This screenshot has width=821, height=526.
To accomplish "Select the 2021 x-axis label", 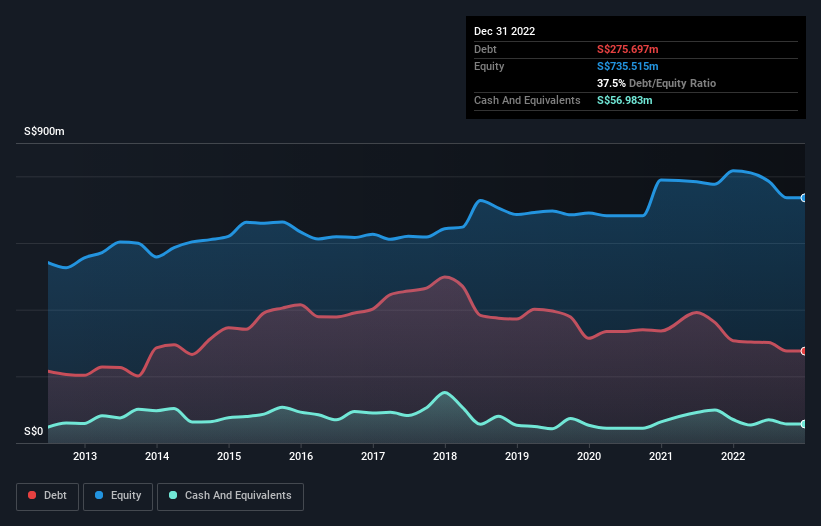I will coord(661,456).
